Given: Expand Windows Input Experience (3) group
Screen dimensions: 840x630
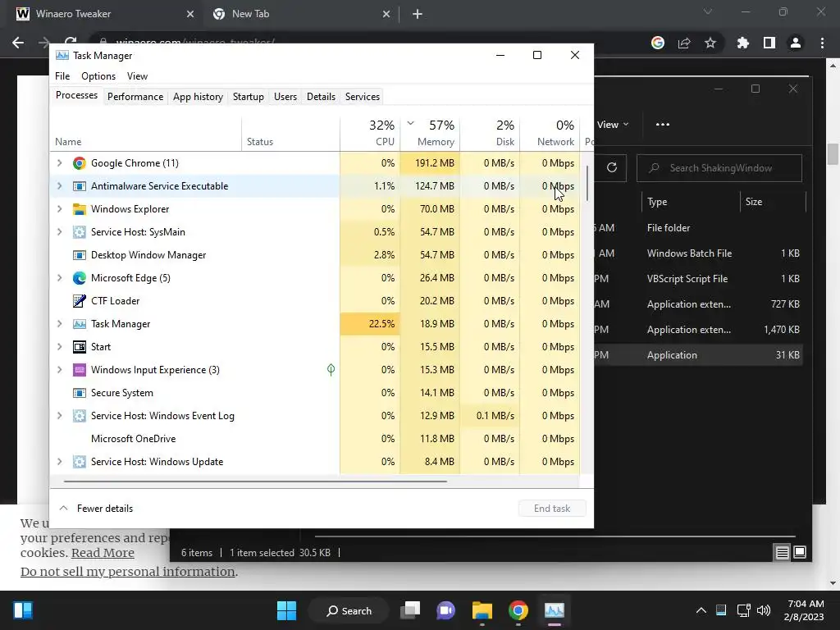Looking at the screenshot, I should tap(59, 370).
